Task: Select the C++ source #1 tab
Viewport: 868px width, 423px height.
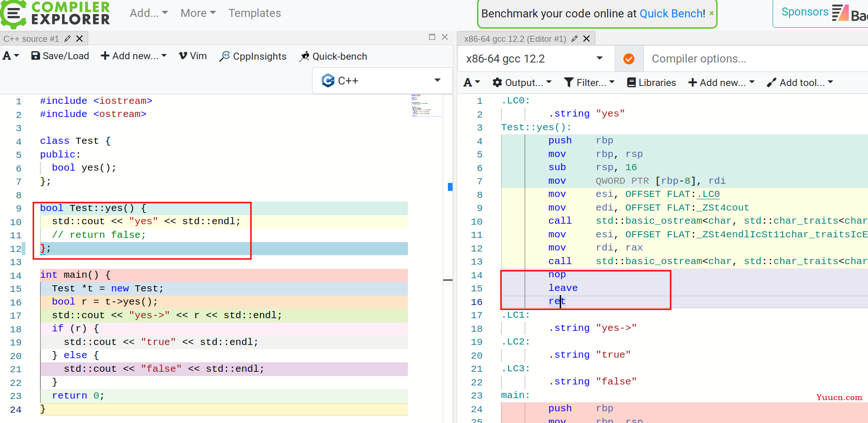Action: (x=31, y=39)
